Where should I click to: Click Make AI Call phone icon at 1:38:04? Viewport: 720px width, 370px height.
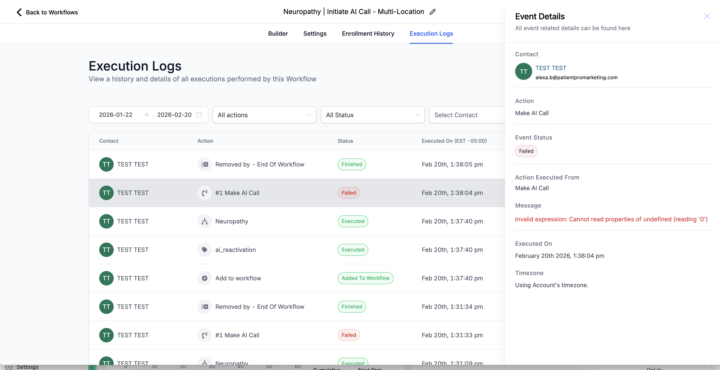point(205,193)
